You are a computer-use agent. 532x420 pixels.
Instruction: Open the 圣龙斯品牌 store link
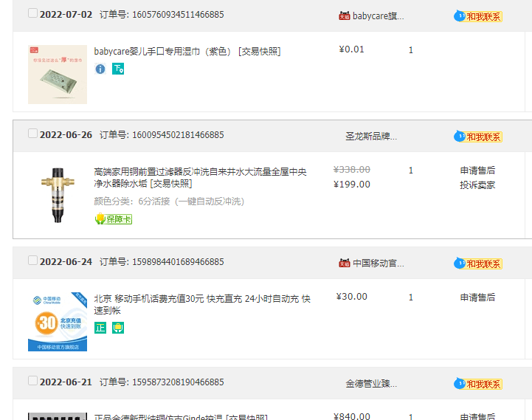pos(371,137)
